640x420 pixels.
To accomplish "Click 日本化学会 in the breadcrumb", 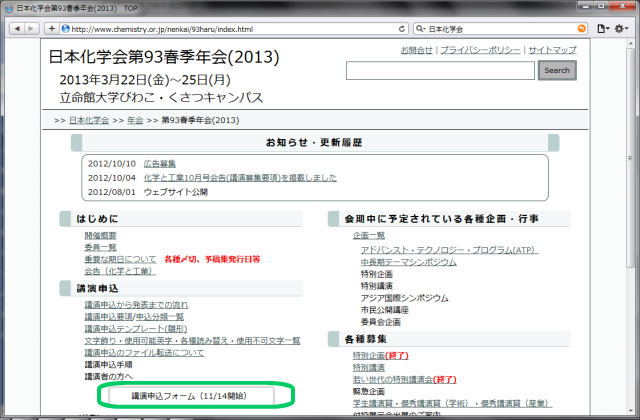I will (x=90, y=120).
